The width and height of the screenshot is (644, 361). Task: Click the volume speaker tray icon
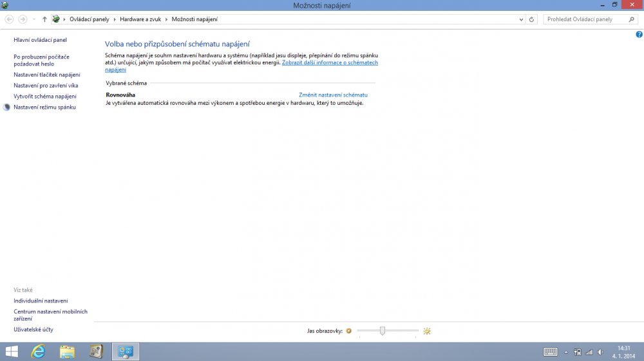pos(600,352)
